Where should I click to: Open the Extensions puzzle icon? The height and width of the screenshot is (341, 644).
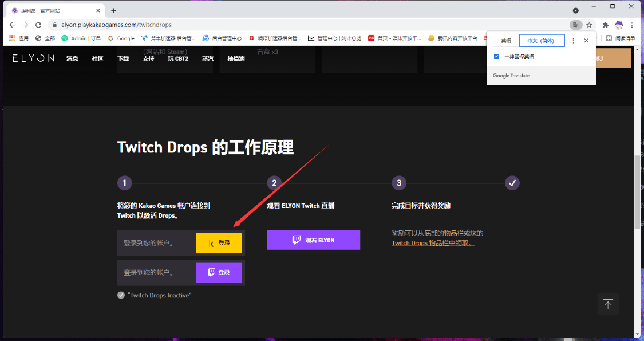(x=606, y=25)
